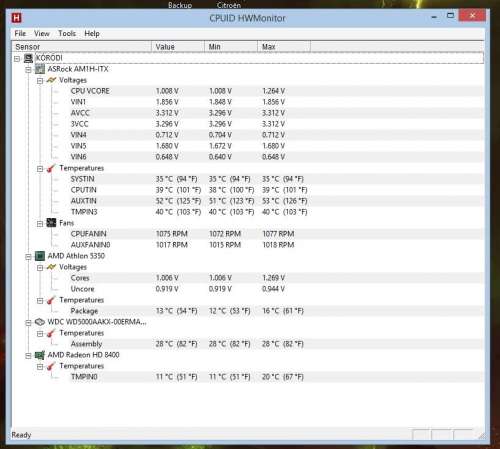Maximize the HWMonitor window

tap(450, 15)
